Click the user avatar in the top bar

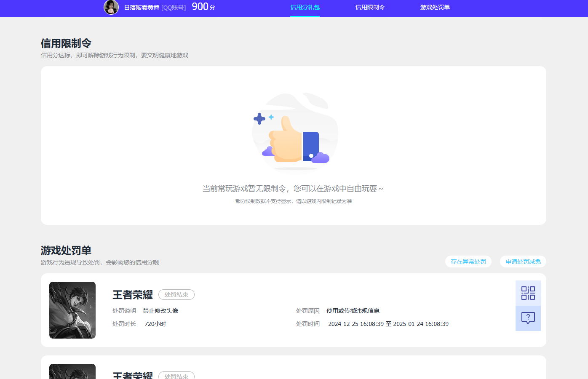(111, 8)
